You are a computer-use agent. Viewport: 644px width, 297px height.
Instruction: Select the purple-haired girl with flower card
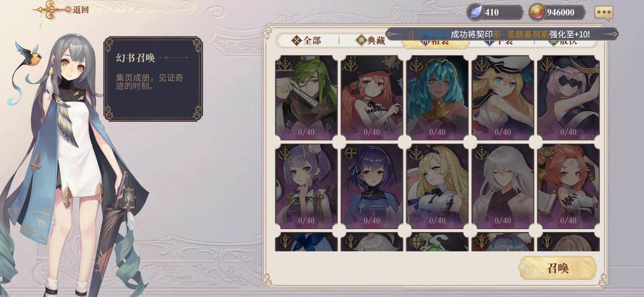pos(306,186)
